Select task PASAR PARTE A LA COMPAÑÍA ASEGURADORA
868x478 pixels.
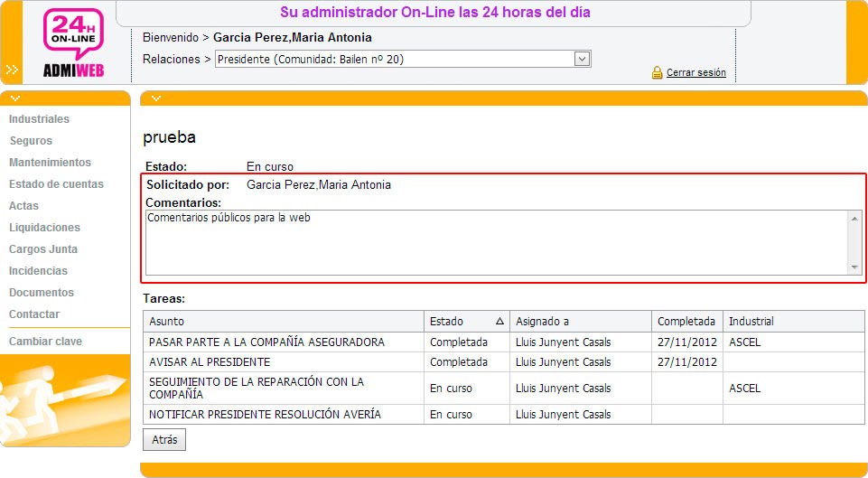click(266, 342)
